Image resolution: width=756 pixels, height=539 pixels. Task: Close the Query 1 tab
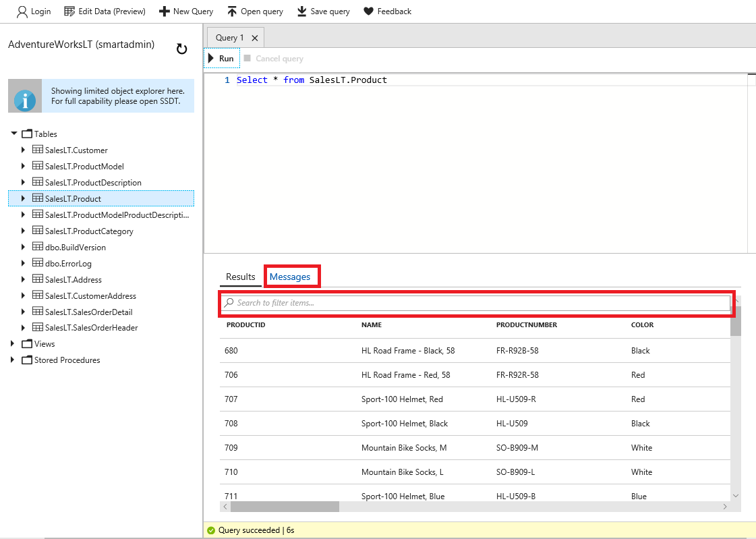point(254,38)
